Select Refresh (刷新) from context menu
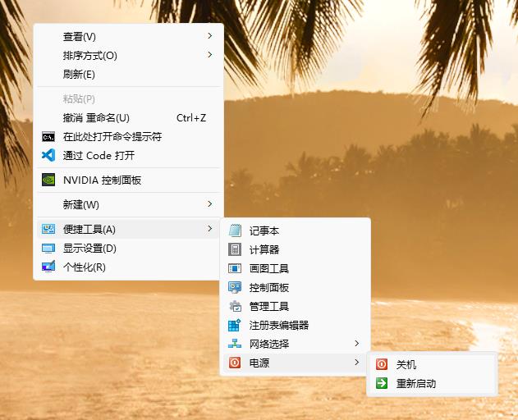This screenshot has height=420, width=518. click(x=79, y=75)
